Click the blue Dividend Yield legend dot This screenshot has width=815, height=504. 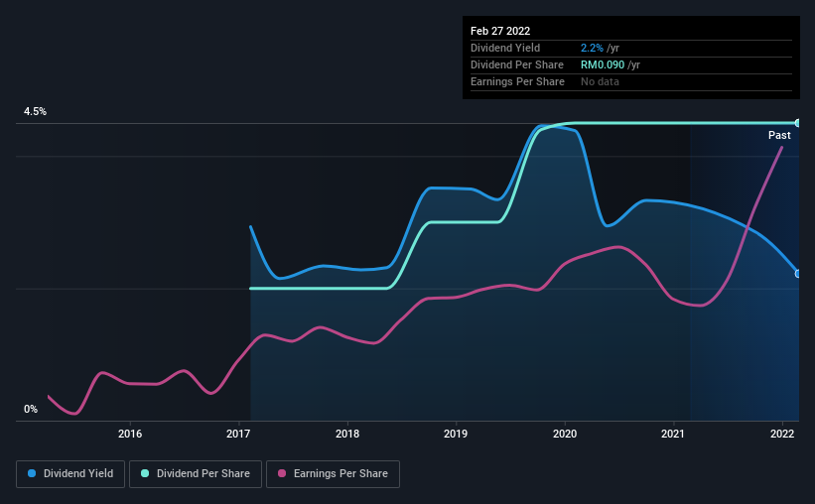[x=32, y=473]
